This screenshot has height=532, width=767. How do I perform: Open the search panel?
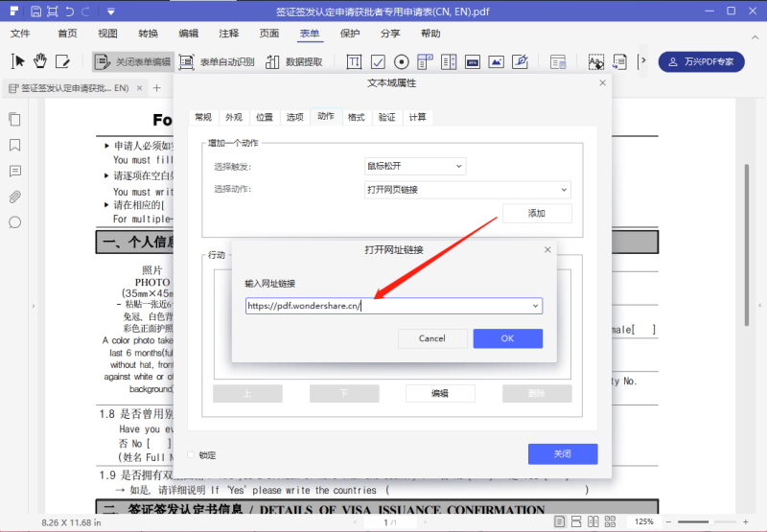point(14,222)
